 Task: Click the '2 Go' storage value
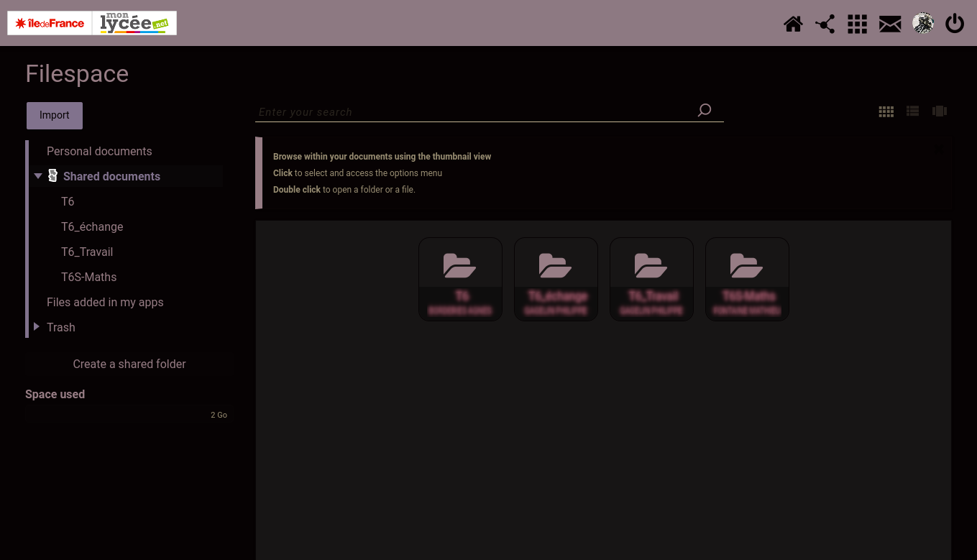pyautogui.click(x=219, y=415)
